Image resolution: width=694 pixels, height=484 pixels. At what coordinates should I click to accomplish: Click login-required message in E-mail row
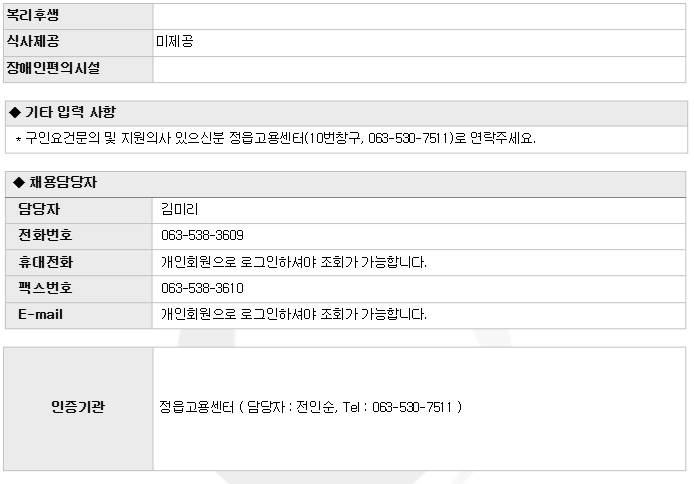(x=294, y=315)
